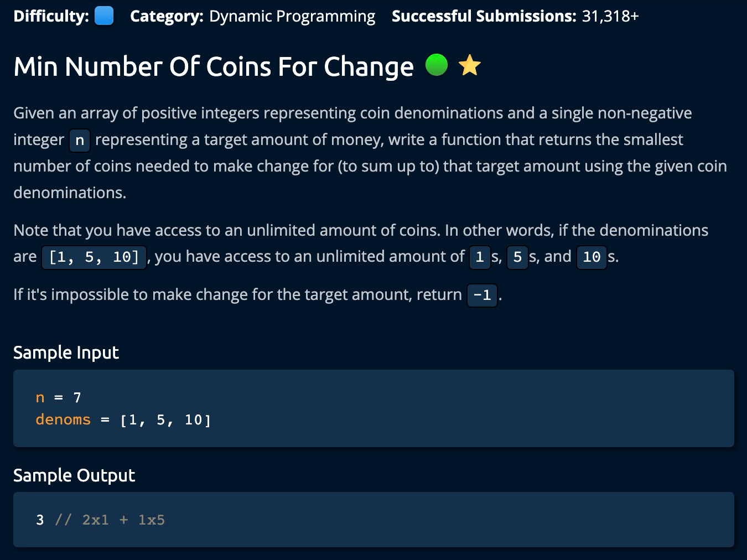Click the sample output value 3
Screen dimensions: 747x560
click(40, 520)
